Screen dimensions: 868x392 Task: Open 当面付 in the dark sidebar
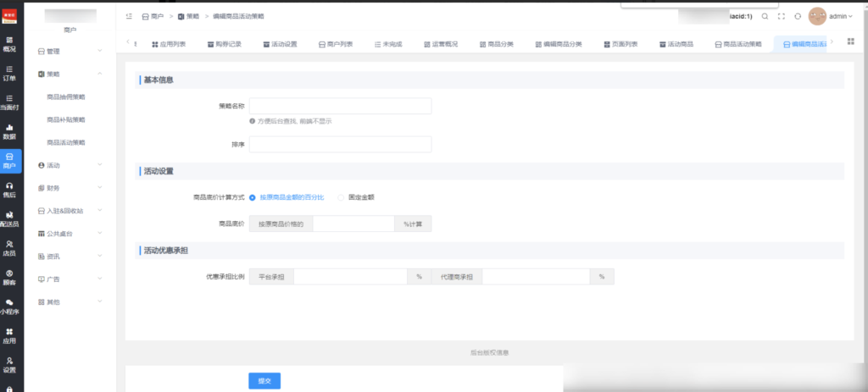pos(9,102)
